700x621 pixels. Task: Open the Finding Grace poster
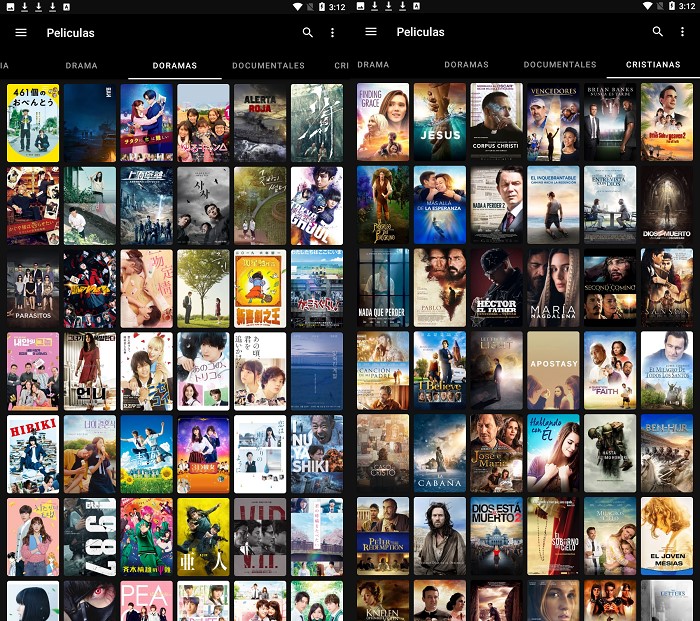[x=383, y=122]
